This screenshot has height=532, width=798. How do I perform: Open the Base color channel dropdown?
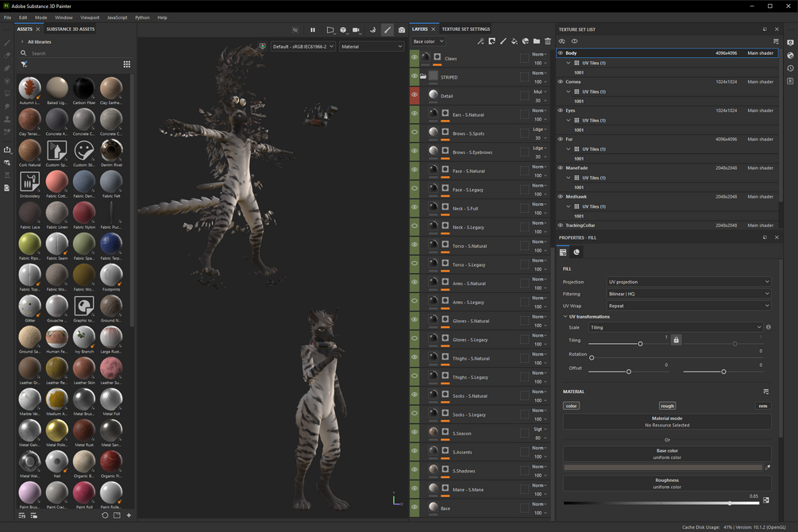[x=429, y=41]
